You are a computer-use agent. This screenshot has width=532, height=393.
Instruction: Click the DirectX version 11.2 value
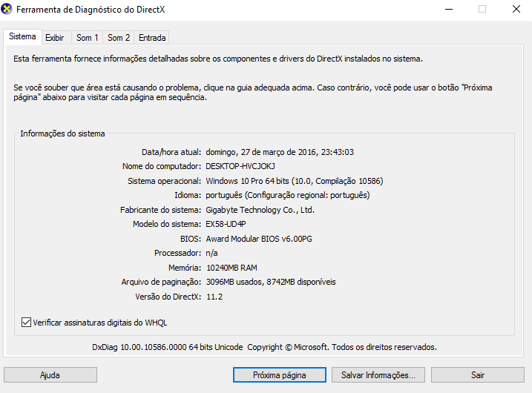(x=214, y=297)
